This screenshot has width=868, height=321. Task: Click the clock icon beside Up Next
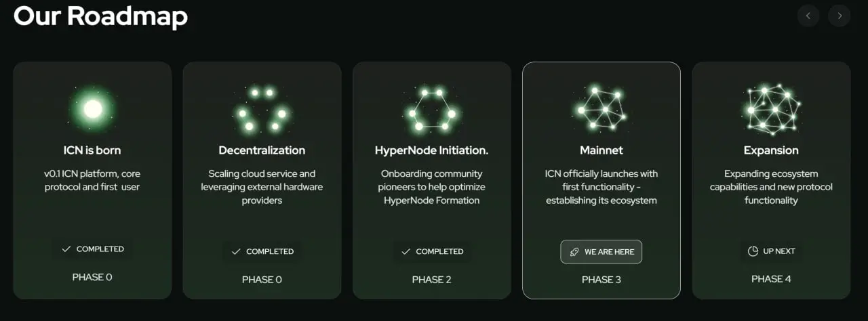tap(753, 251)
